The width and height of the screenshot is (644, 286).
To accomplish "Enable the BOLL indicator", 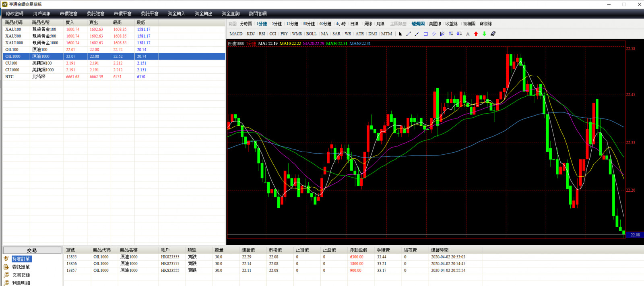I will (311, 34).
